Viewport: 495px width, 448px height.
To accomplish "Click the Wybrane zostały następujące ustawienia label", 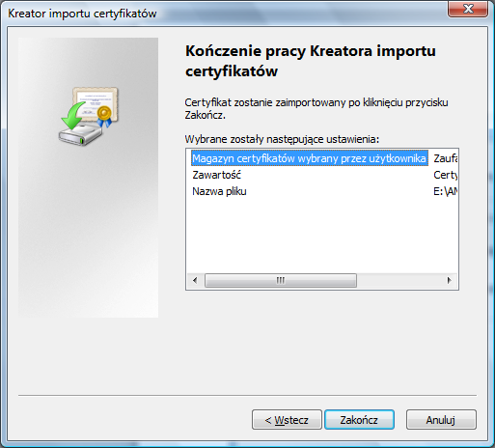I will pyautogui.click(x=282, y=139).
